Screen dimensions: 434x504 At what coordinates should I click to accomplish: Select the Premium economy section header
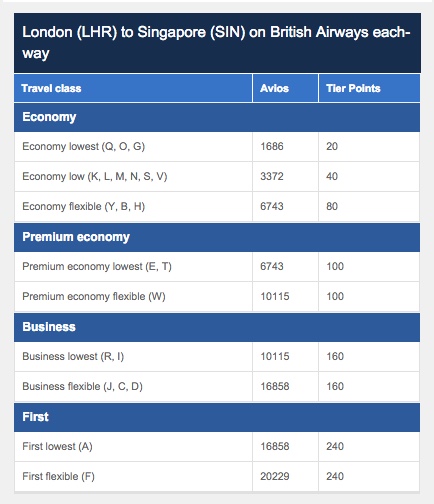217,237
